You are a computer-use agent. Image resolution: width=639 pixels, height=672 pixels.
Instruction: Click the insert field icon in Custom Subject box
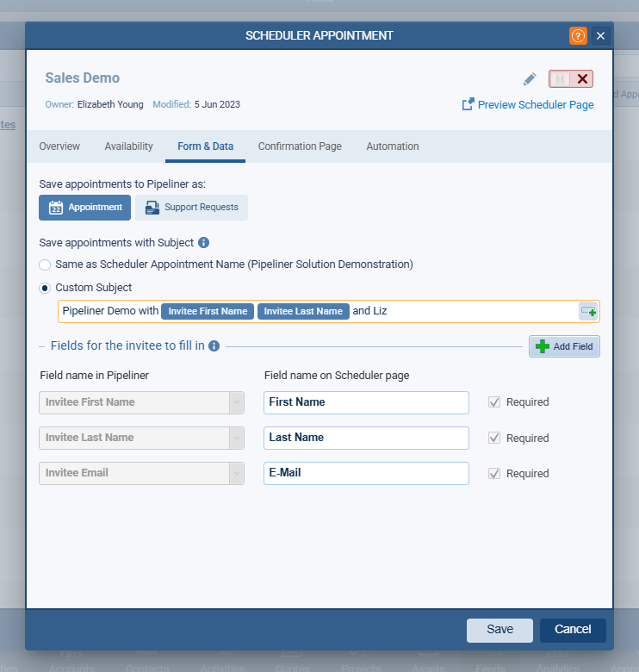pos(588,311)
